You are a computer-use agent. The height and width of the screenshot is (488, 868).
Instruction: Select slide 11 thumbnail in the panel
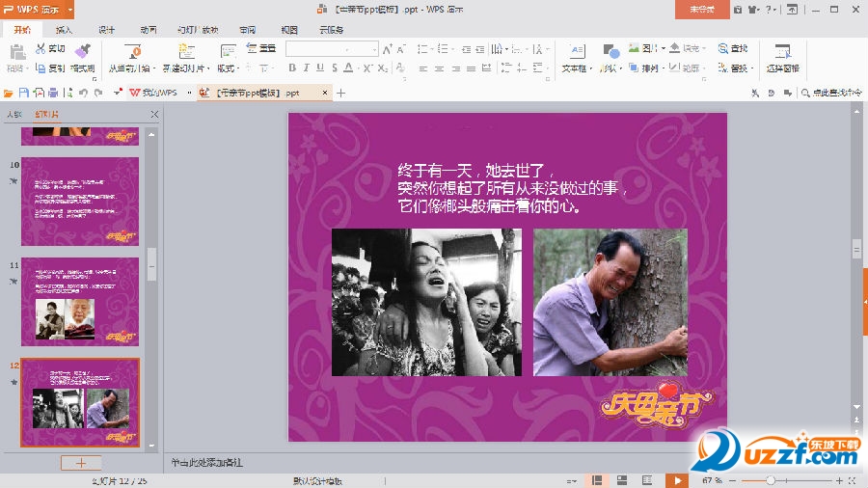[x=80, y=302]
